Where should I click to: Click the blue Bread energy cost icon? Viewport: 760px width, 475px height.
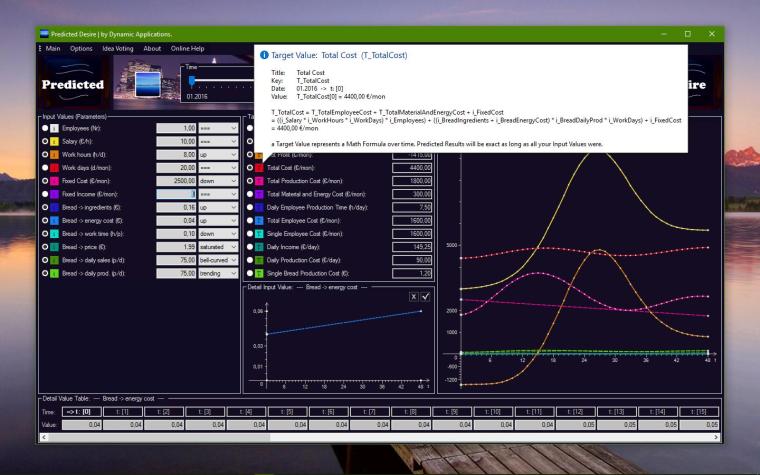(54, 220)
